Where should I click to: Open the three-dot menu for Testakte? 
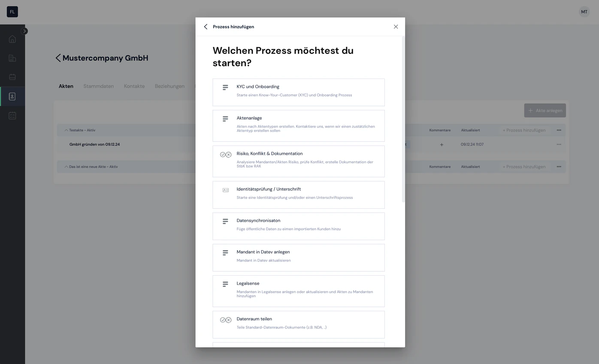[x=559, y=130]
